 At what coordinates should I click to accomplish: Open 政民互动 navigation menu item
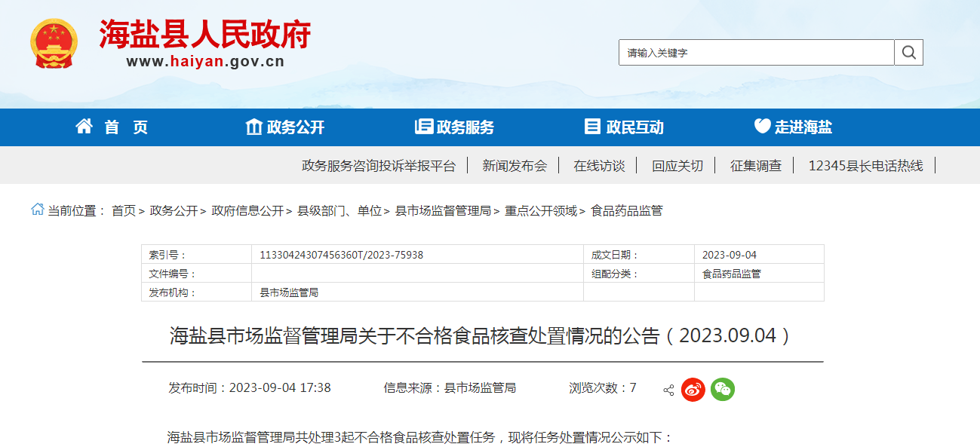tap(635, 127)
